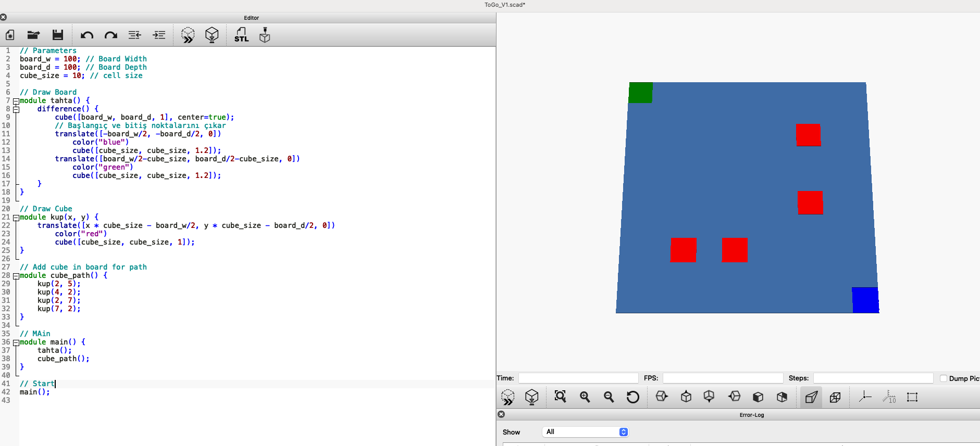Fold the module cube_path() block
Screen dimensions: 980x446
[16, 276]
